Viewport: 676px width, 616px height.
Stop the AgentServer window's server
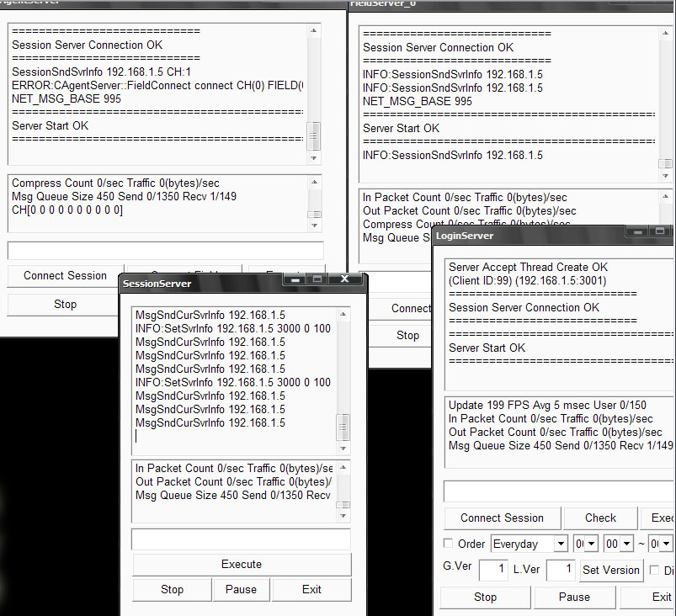pyautogui.click(x=65, y=305)
